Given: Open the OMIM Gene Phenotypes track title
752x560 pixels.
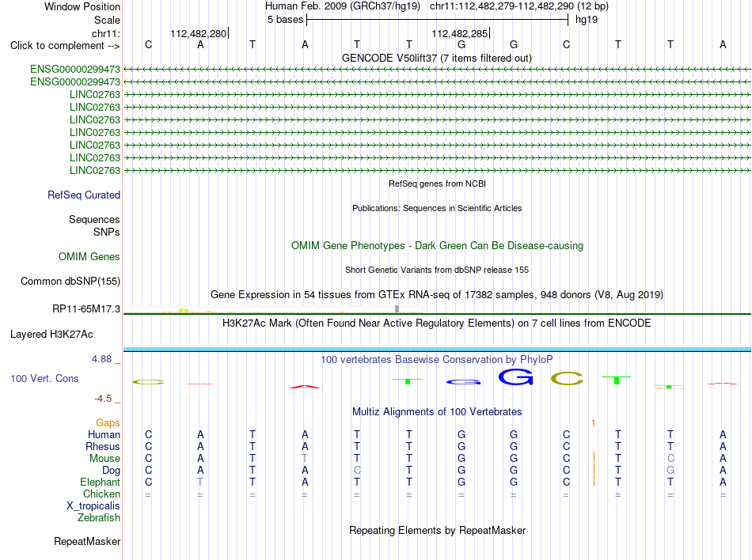Looking at the screenshot, I should pos(437,246).
